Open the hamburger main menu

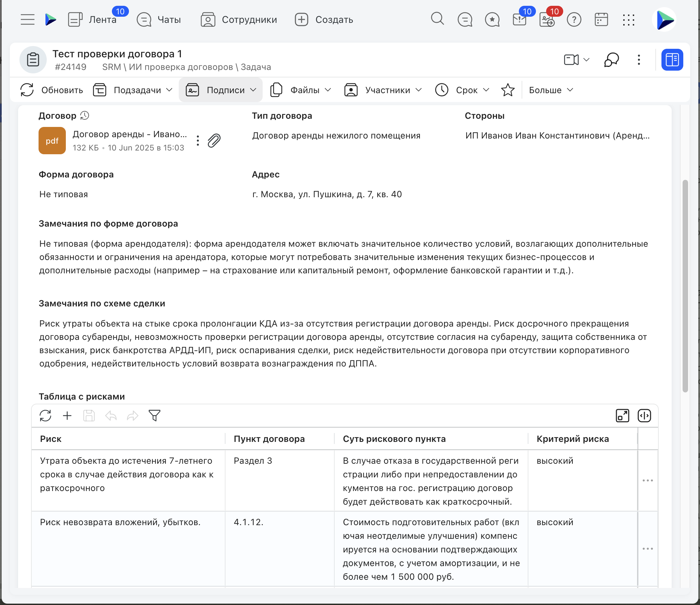click(x=28, y=19)
